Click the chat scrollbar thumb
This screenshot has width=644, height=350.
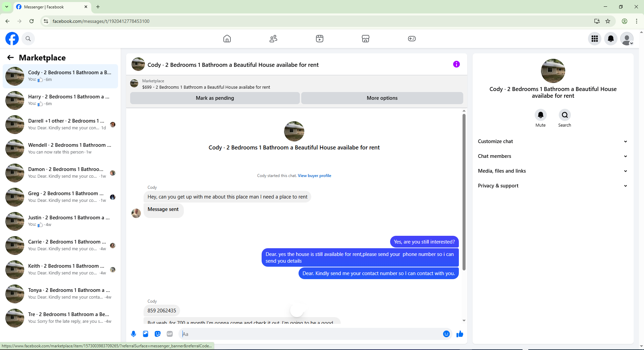click(464, 192)
